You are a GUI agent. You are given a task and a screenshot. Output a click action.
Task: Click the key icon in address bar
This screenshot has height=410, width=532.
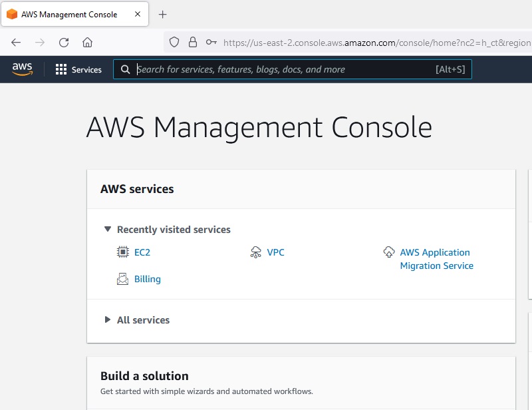[x=211, y=42]
